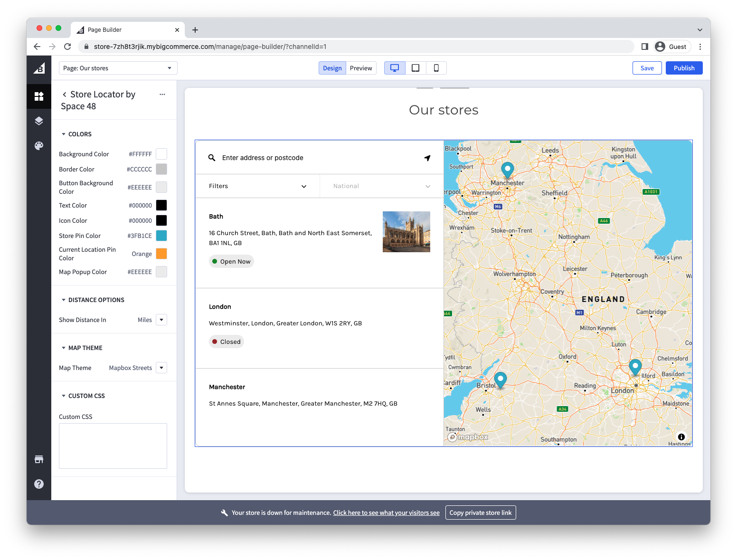Image resolution: width=737 pixels, height=560 pixels.
Task: Pick the Icon Color black swatch
Action: [x=161, y=220]
